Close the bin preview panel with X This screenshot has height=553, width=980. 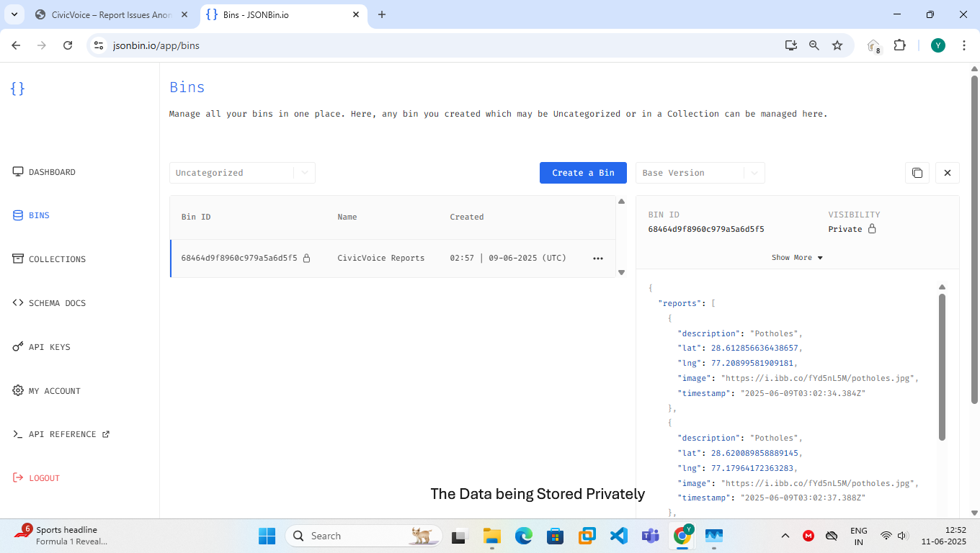[948, 173]
